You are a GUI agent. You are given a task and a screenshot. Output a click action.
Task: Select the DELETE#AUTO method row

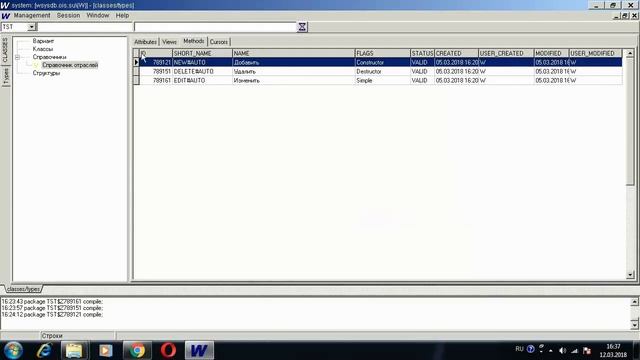coord(378,71)
